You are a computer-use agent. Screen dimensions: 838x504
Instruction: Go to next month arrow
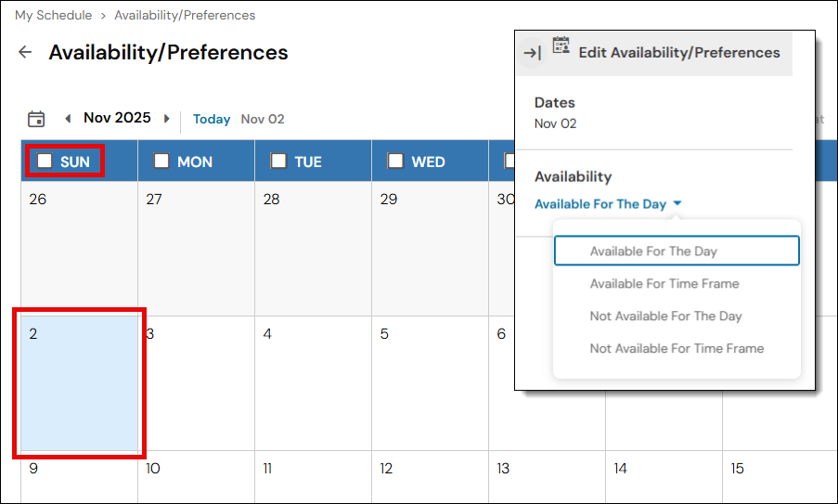click(167, 119)
